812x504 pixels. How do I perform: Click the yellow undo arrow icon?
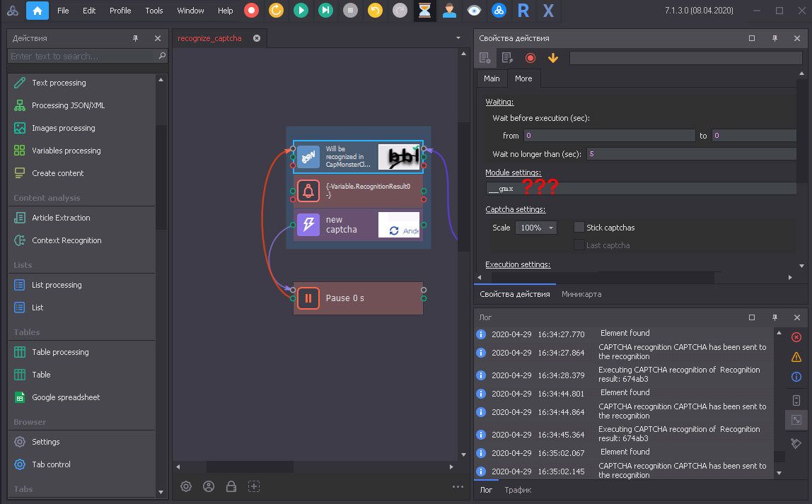(375, 11)
